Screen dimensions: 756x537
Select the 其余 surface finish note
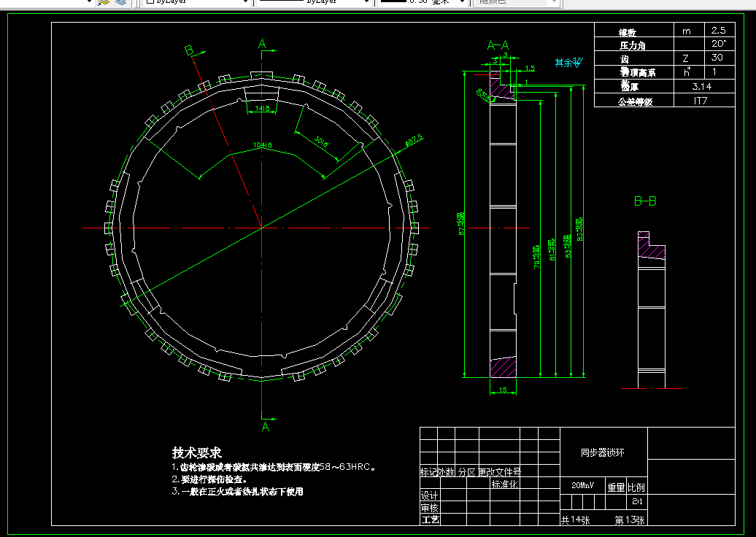click(x=569, y=62)
